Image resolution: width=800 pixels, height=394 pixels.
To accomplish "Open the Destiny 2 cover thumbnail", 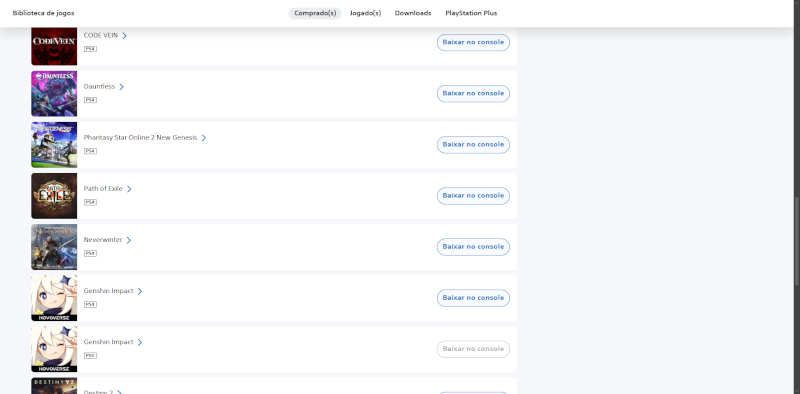I will pos(54,385).
